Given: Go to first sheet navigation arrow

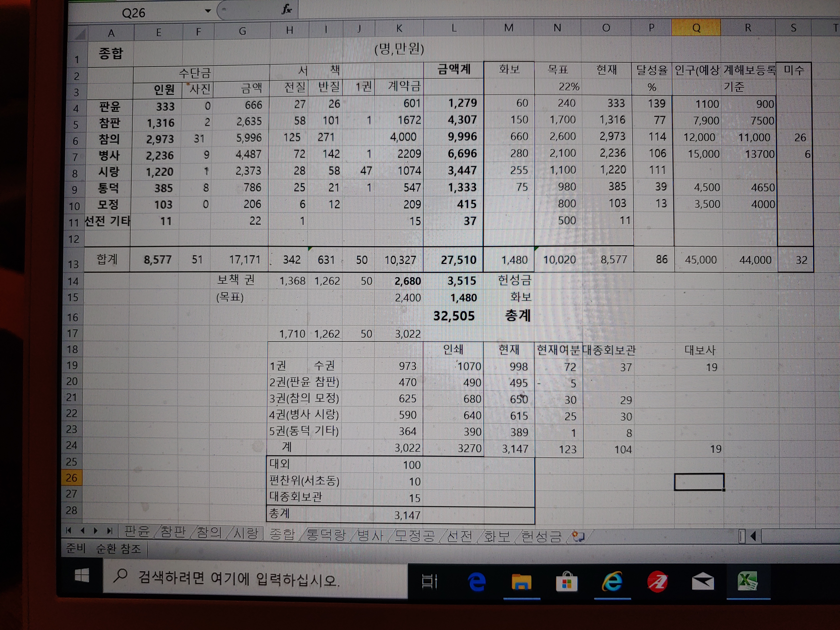Looking at the screenshot, I should [x=69, y=530].
